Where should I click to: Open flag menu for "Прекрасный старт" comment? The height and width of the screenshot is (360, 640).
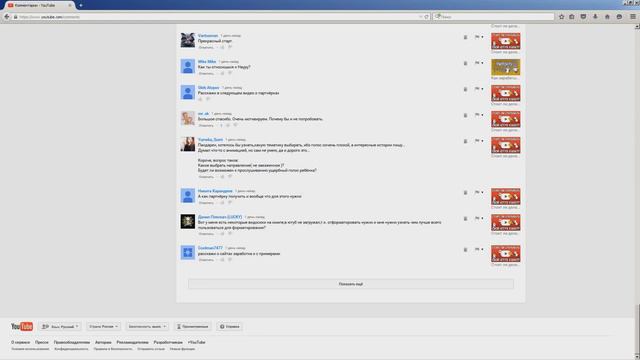click(x=479, y=37)
